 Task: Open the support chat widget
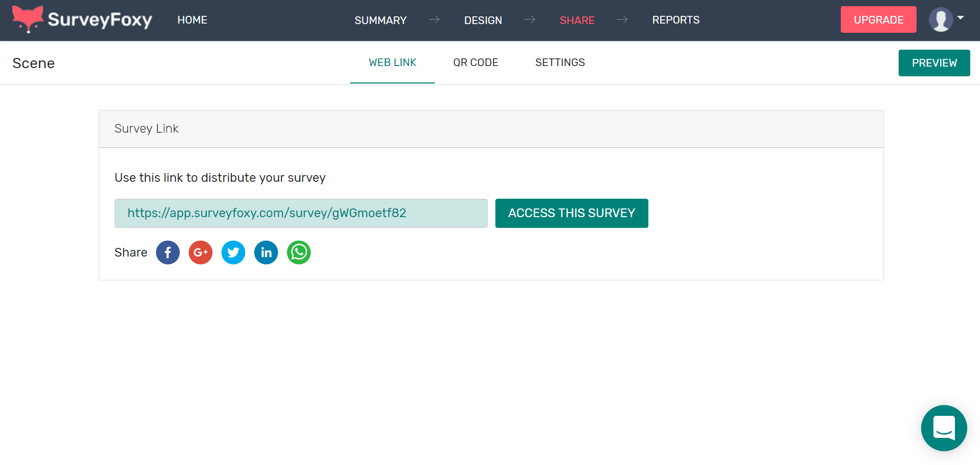coord(944,428)
